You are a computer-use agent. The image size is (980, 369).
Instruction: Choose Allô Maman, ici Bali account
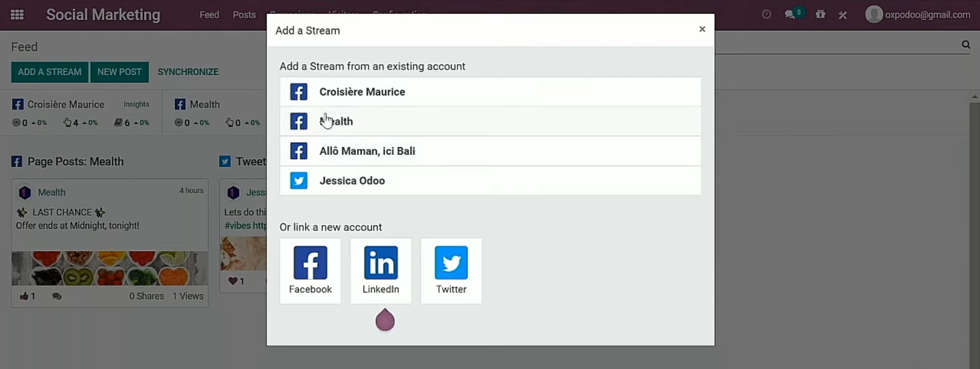tap(490, 151)
